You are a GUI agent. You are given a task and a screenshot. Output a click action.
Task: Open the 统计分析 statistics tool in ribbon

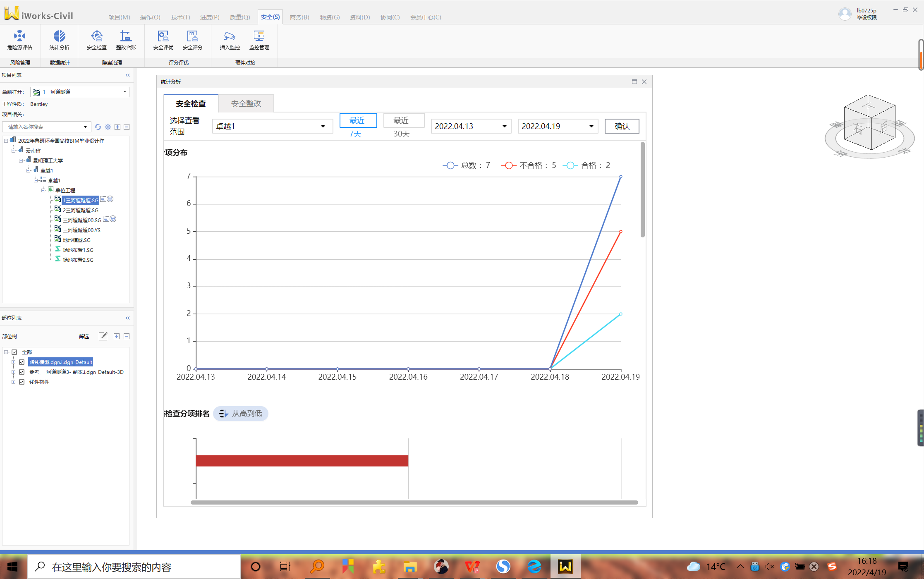click(59, 40)
